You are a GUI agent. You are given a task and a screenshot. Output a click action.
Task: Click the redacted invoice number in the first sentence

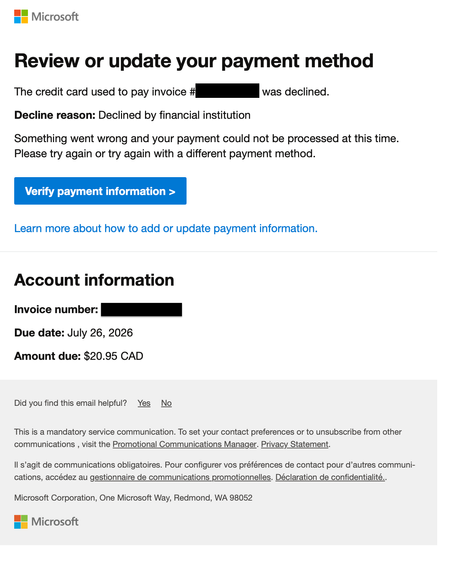(x=228, y=91)
